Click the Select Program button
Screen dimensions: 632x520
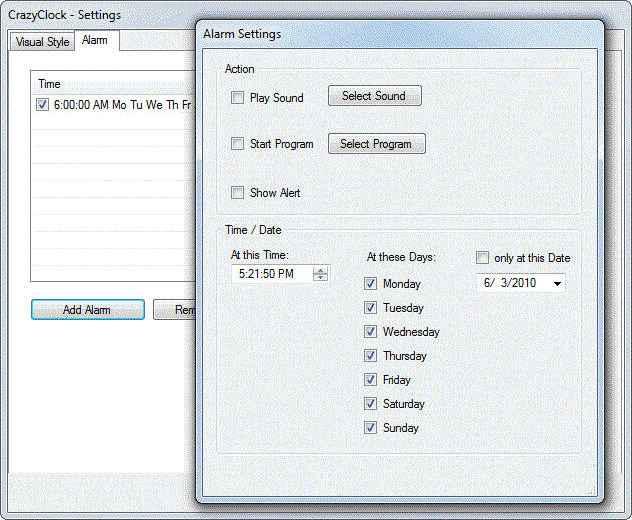pos(376,144)
